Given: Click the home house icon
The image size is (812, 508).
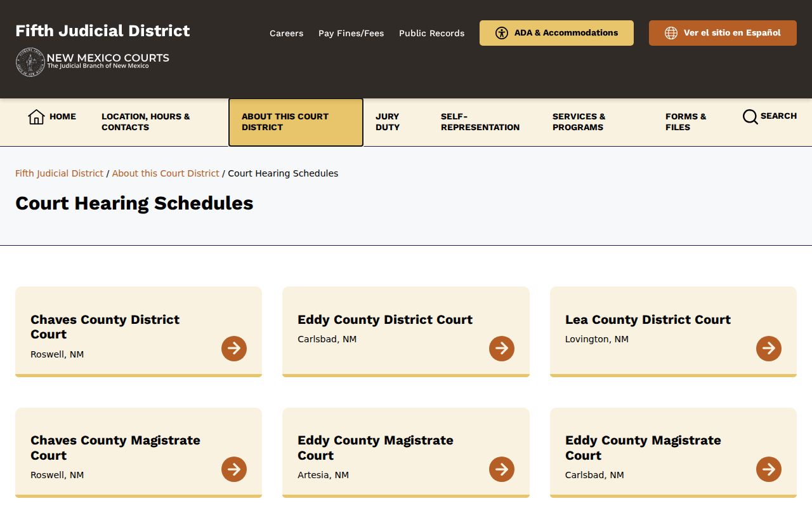Looking at the screenshot, I should (x=36, y=117).
